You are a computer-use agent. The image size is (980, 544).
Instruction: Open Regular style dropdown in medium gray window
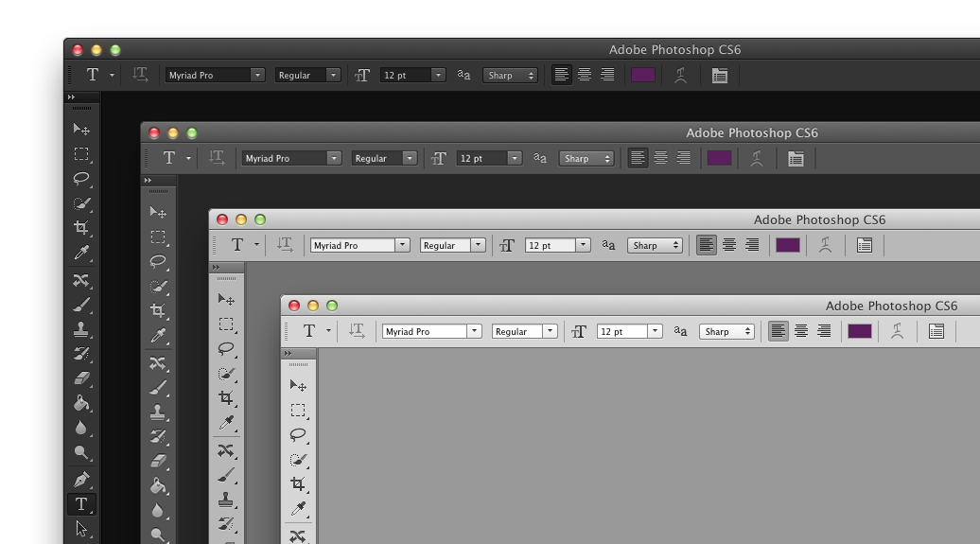click(x=478, y=245)
